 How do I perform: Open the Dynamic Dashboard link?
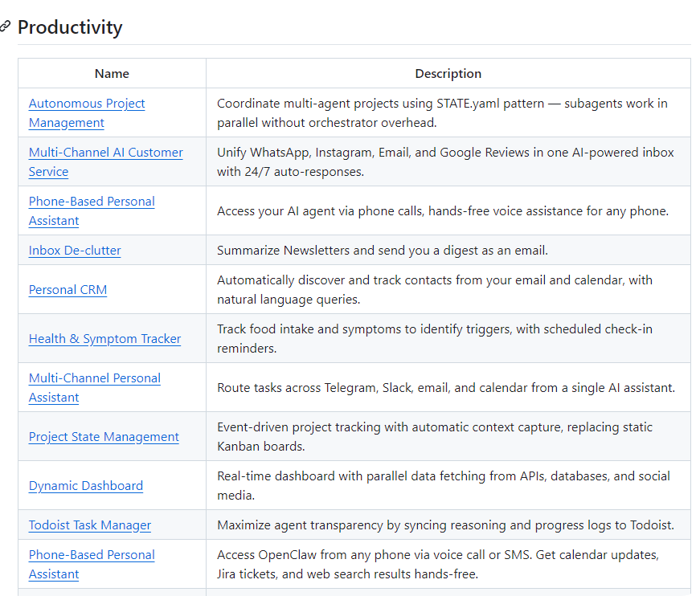click(86, 486)
